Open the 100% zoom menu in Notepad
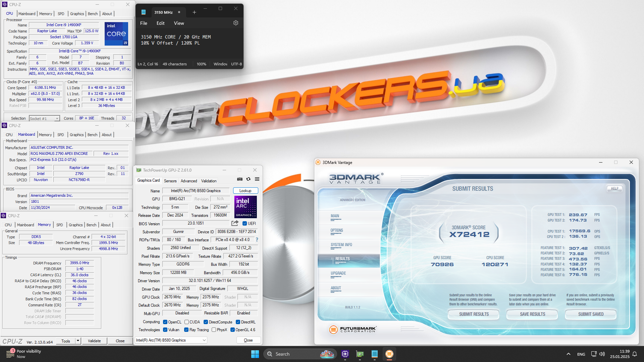The image size is (644, 362). 201,64
